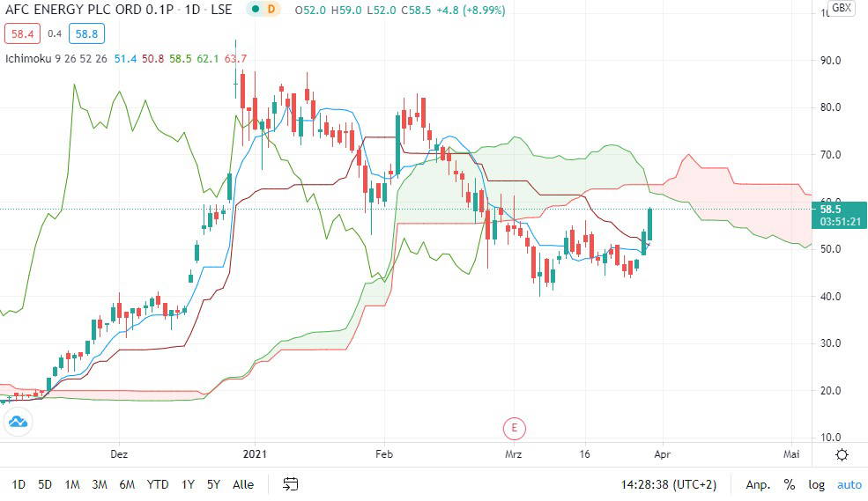
Task: Select the 5Y time range
Action: click(x=213, y=484)
